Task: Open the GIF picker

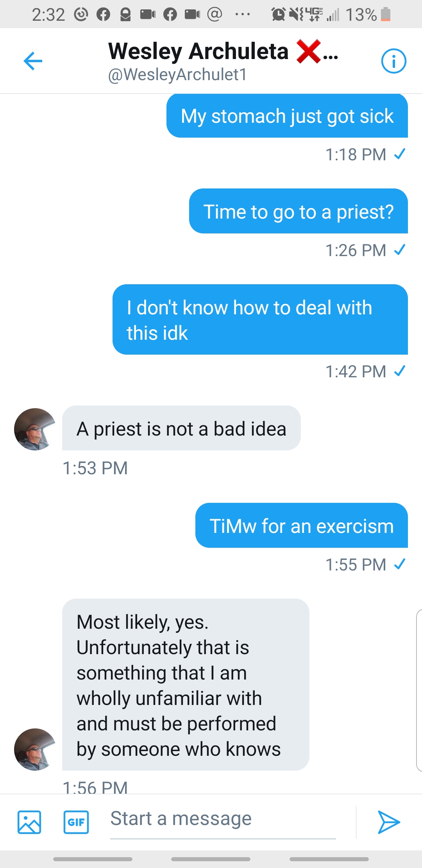Action: click(x=76, y=822)
